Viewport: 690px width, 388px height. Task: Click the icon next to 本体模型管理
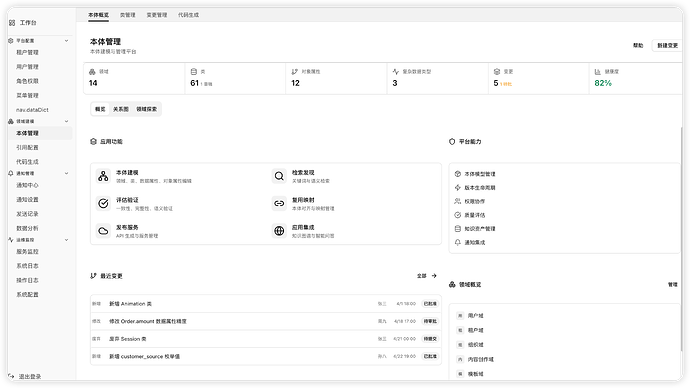click(458, 174)
